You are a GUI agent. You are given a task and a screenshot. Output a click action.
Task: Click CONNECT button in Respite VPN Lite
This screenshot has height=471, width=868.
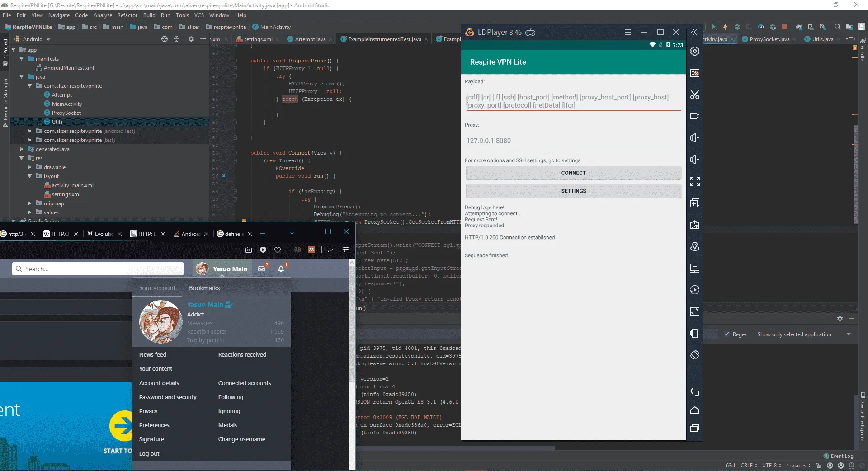573,173
